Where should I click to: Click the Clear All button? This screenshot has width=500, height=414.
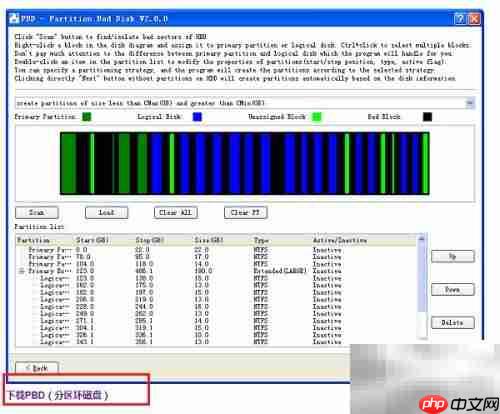coord(176,213)
